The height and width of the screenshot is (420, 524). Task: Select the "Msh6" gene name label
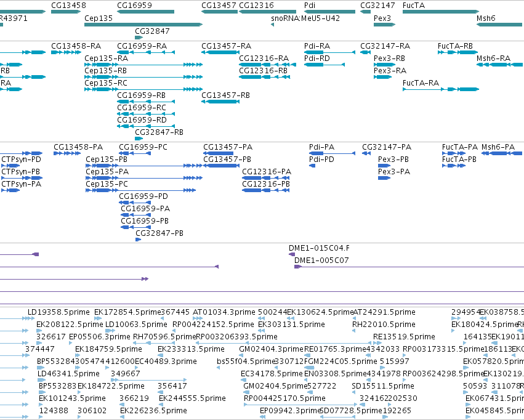pos(486,18)
